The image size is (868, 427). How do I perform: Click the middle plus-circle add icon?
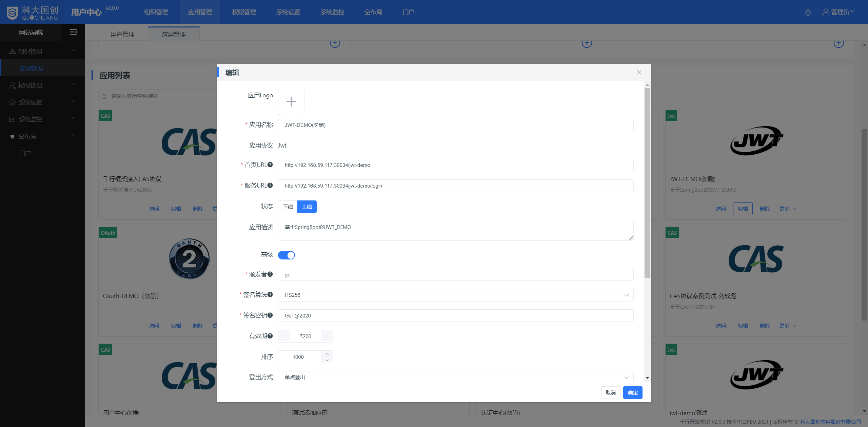[587, 43]
